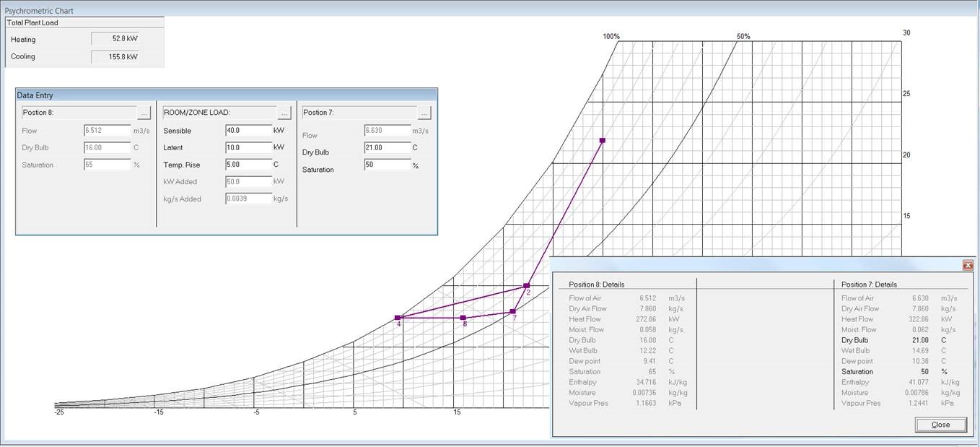Image resolution: width=980 pixels, height=447 pixels.
Task: Click Position 7 Moisture value 0.00786
Action: [x=918, y=393]
